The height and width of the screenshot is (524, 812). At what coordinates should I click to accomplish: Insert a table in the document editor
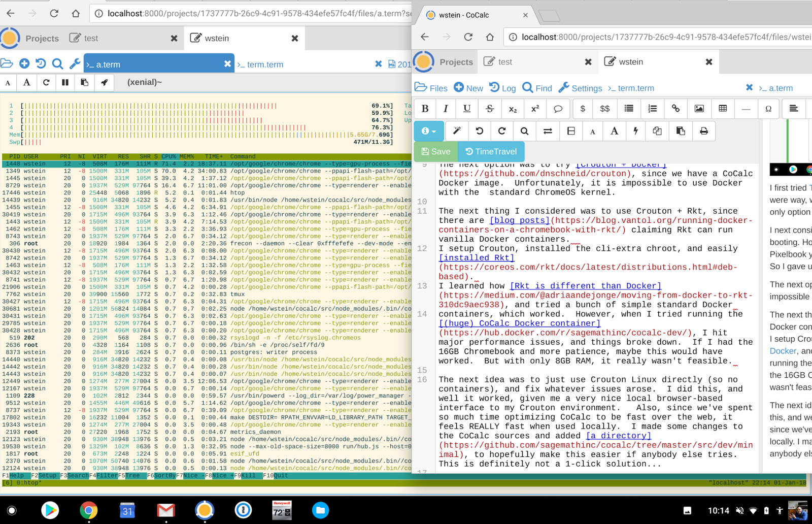click(x=722, y=109)
